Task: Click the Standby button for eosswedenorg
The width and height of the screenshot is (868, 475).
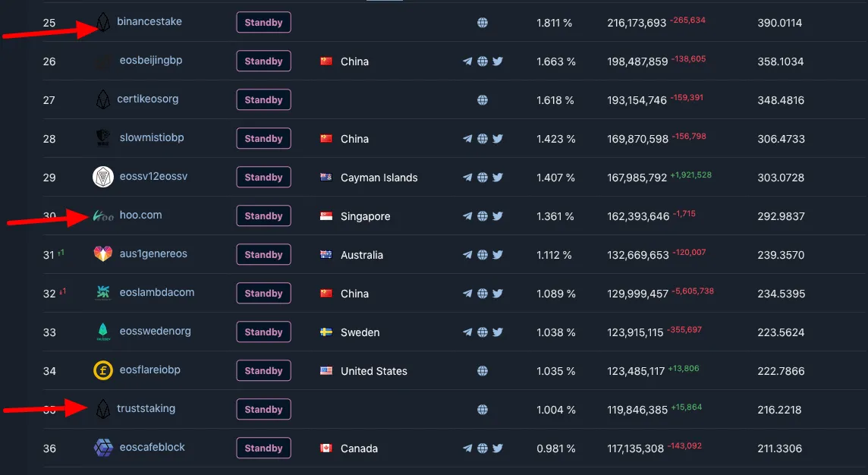Action: pyautogui.click(x=263, y=332)
